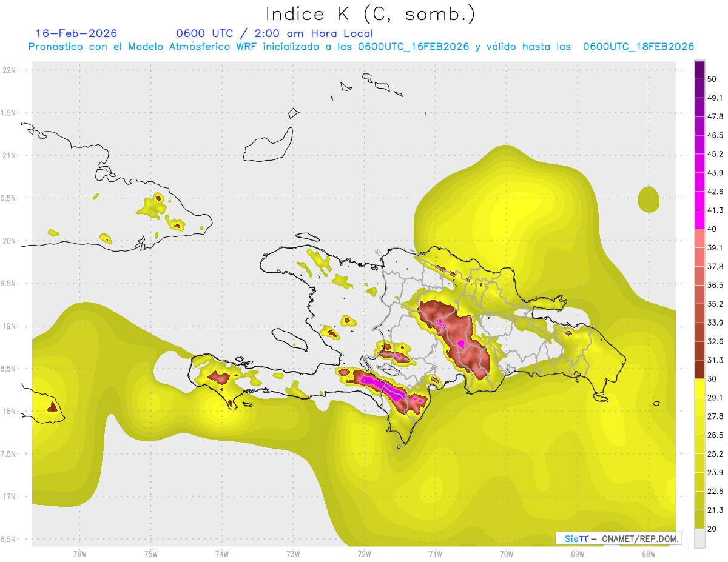Click the "72W" longitude label

[364, 554]
